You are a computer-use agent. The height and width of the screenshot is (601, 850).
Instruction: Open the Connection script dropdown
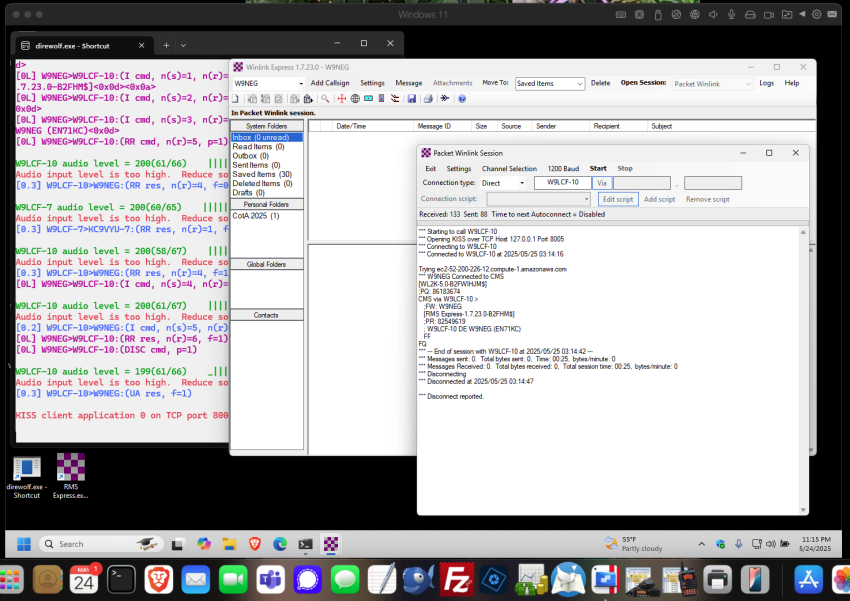[x=586, y=199]
